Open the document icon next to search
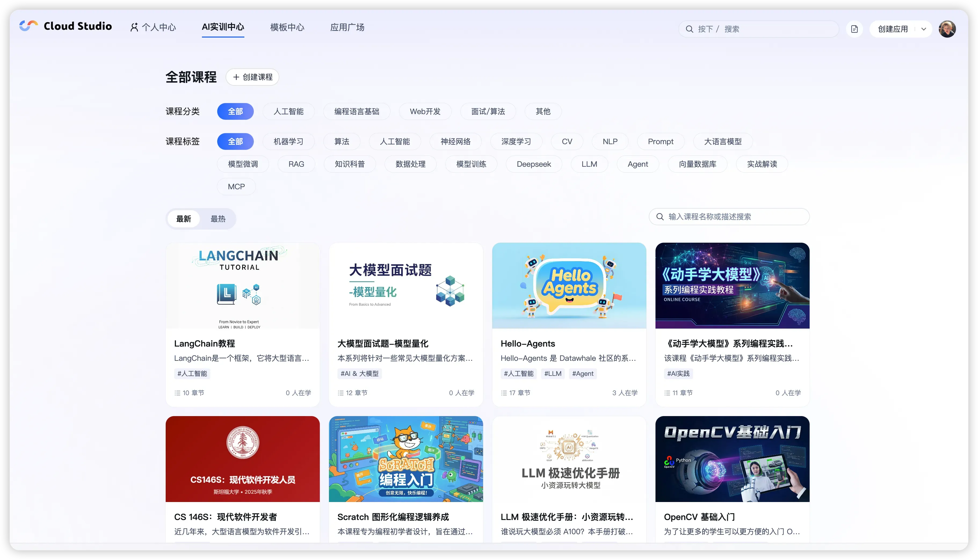 pos(854,29)
